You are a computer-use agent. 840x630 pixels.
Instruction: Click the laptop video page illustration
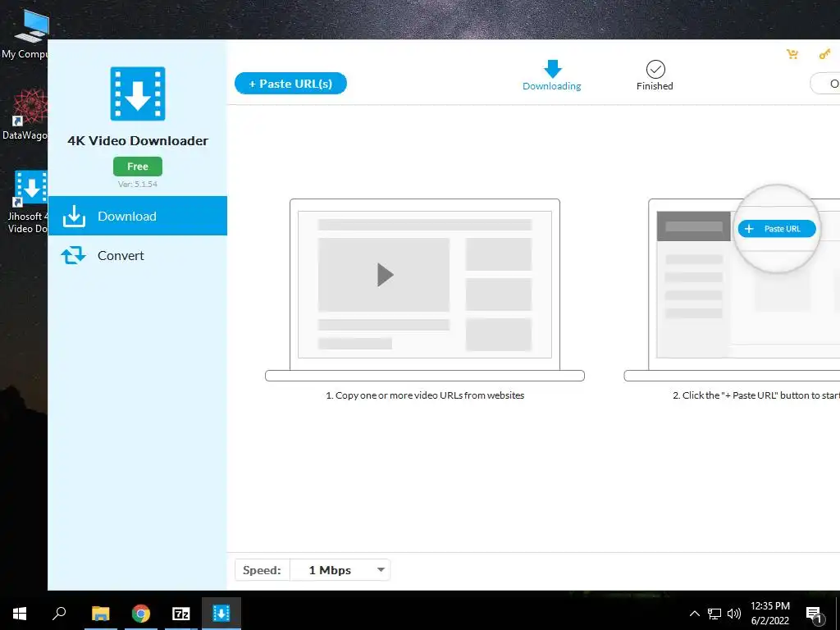pos(425,290)
